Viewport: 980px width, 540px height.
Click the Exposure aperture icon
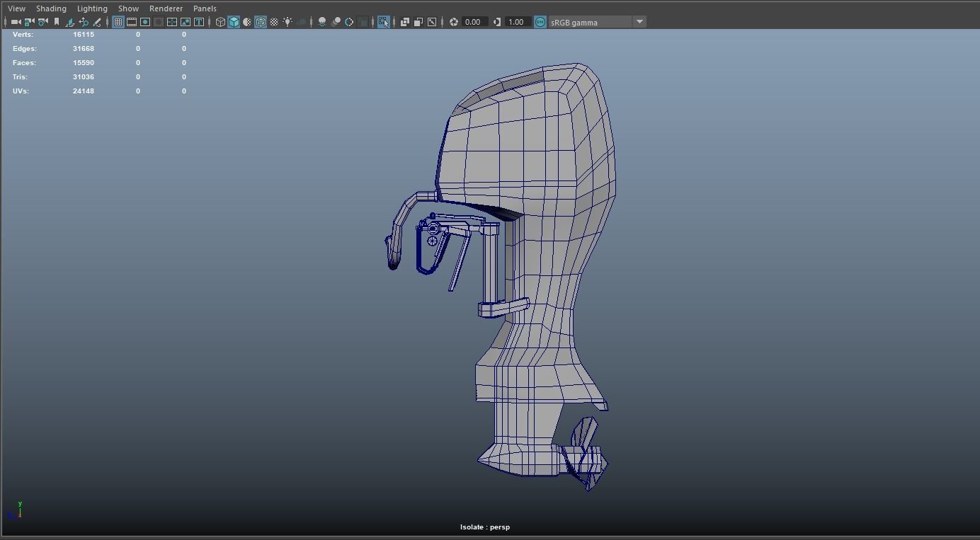454,22
